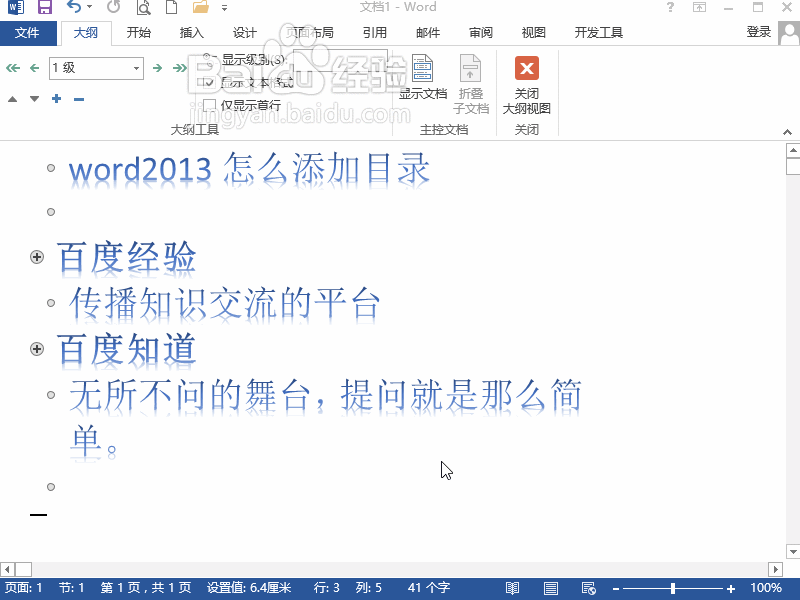
Task: Click the zoom in plus button
Action: point(731,589)
